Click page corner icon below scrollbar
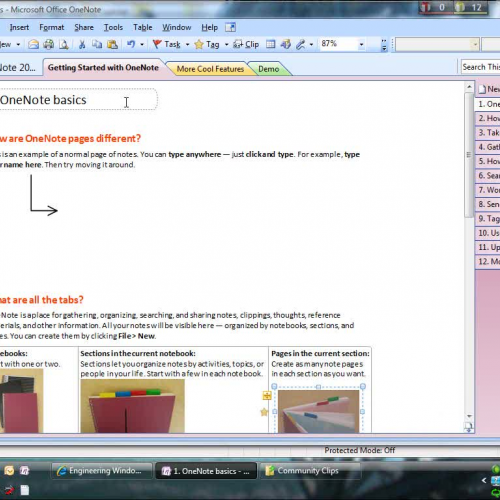Screen dimensions: 500x500 (469, 427)
